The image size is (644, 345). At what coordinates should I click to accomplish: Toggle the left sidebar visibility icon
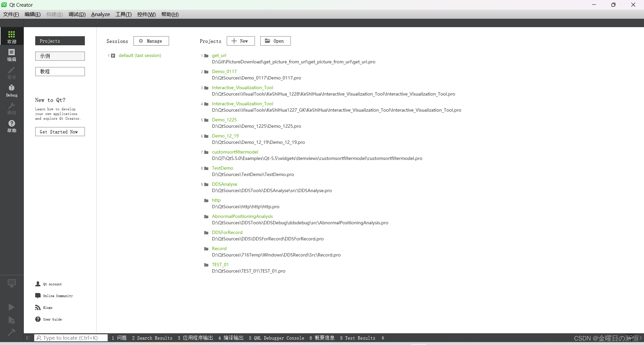tap(28, 338)
